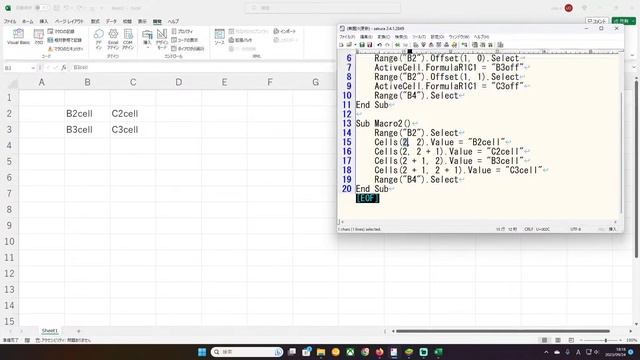Select cell containing C2cell

(133, 113)
